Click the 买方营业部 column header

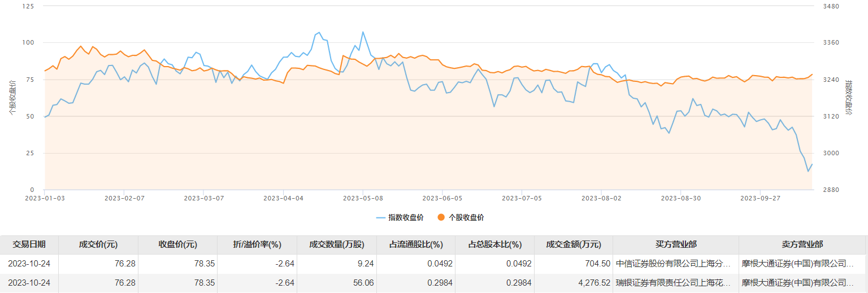(x=676, y=244)
